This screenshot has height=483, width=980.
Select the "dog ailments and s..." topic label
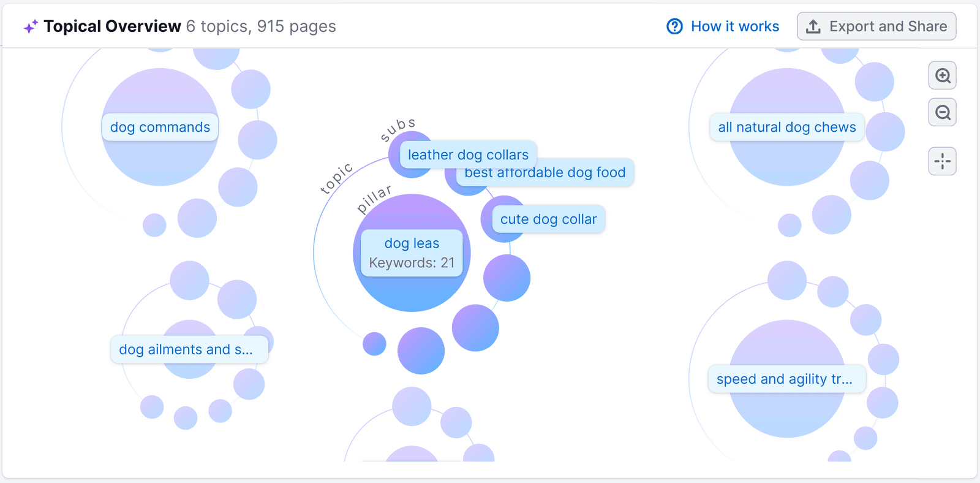click(189, 349)
